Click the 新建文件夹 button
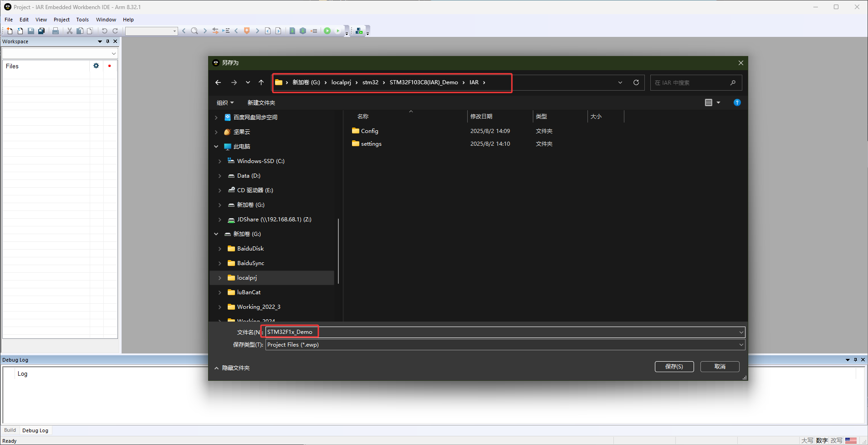The width and height of the screenshot is (868, 445). [261, 103]
